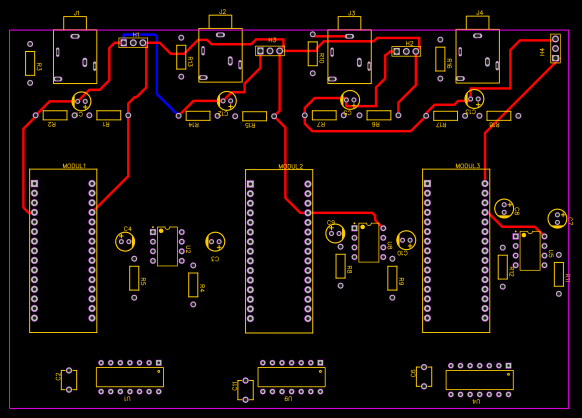Select the MODUL1 module footprint

tap(63, 251)
